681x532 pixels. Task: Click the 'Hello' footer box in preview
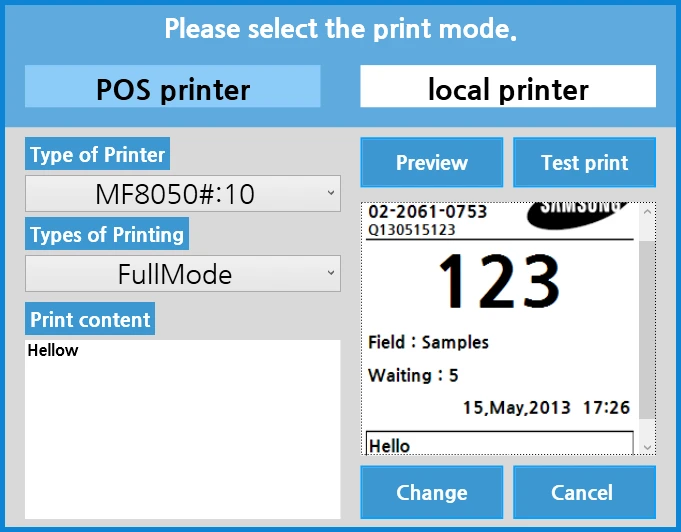[x=499, y=443]
